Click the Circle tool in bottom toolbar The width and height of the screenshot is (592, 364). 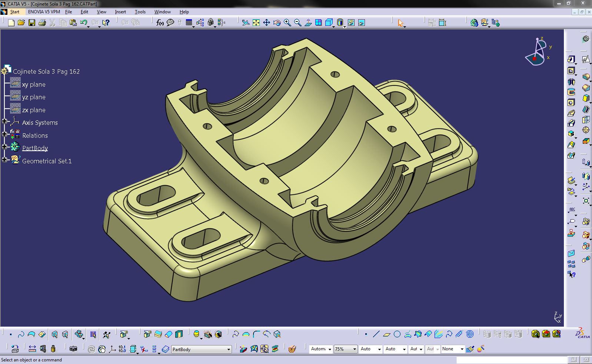(397, 334)
